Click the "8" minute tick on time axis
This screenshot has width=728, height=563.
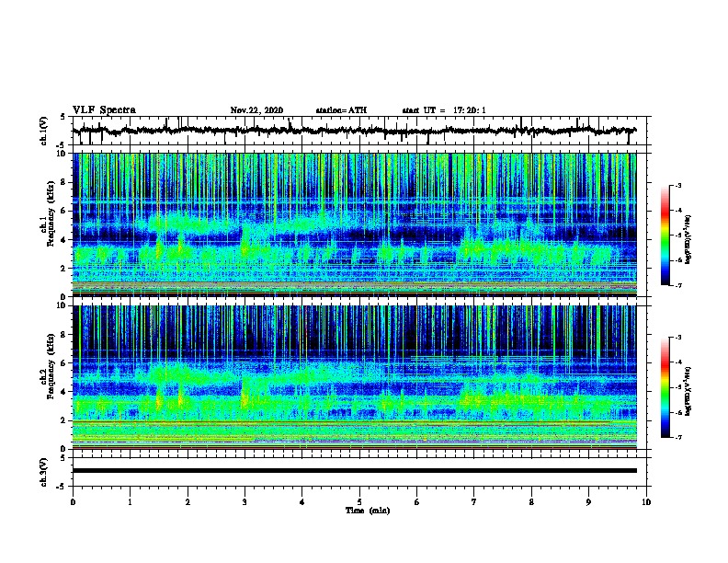click(531, 501)
